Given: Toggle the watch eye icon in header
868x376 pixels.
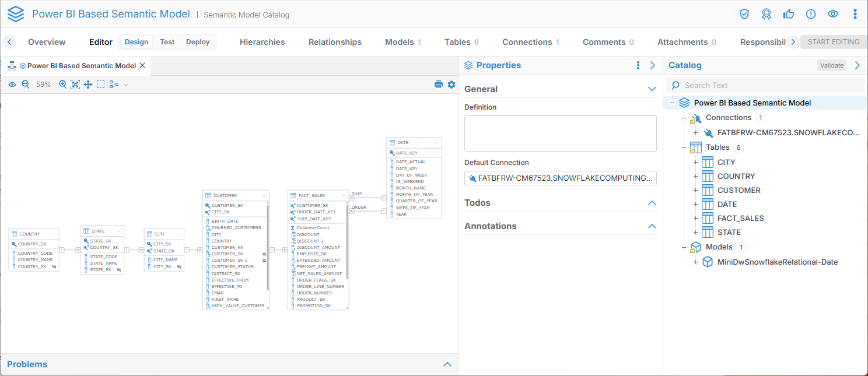Looking at the screenshot, I should (x=833, y=14).
